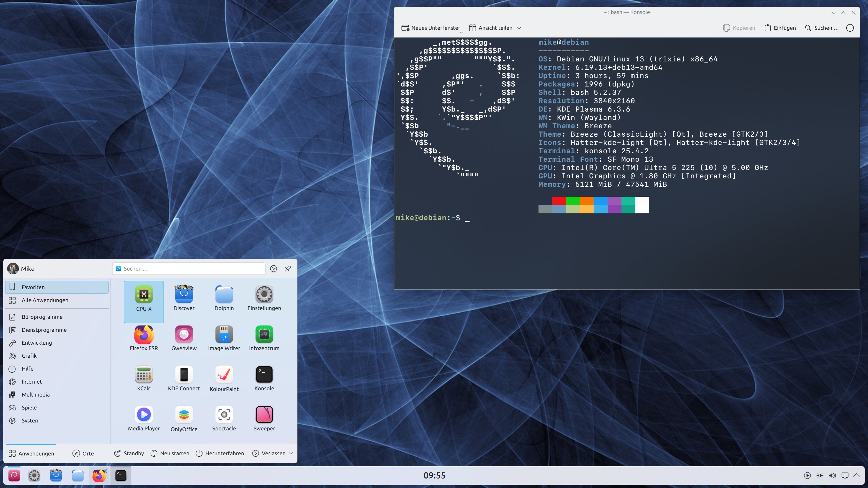Image resolution: width=868 pixels, height=488 pixels.
Task: Open the Neues Unterfenster dropdown arrow
Action: click(461, 32)
